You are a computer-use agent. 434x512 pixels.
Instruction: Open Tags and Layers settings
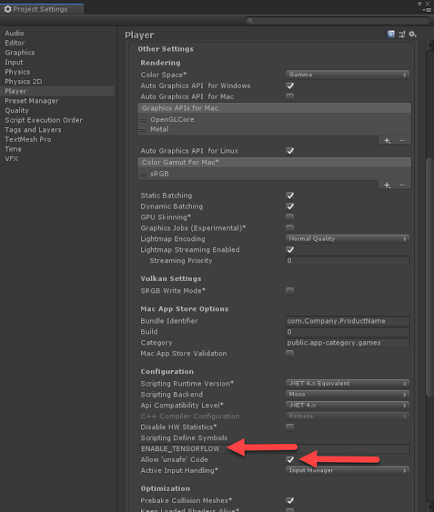click(x=33, y=130)
